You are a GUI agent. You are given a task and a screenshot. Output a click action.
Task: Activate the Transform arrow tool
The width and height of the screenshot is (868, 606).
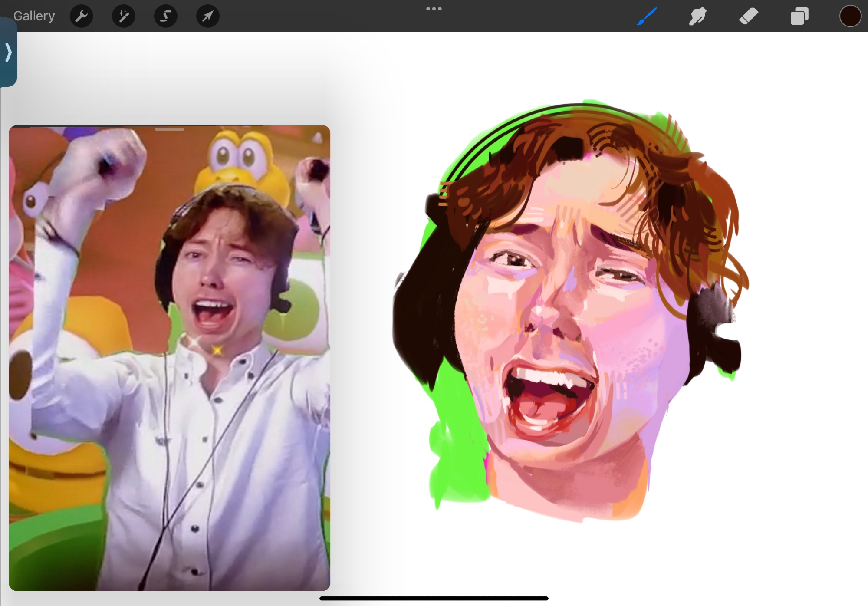click(208, 16)
